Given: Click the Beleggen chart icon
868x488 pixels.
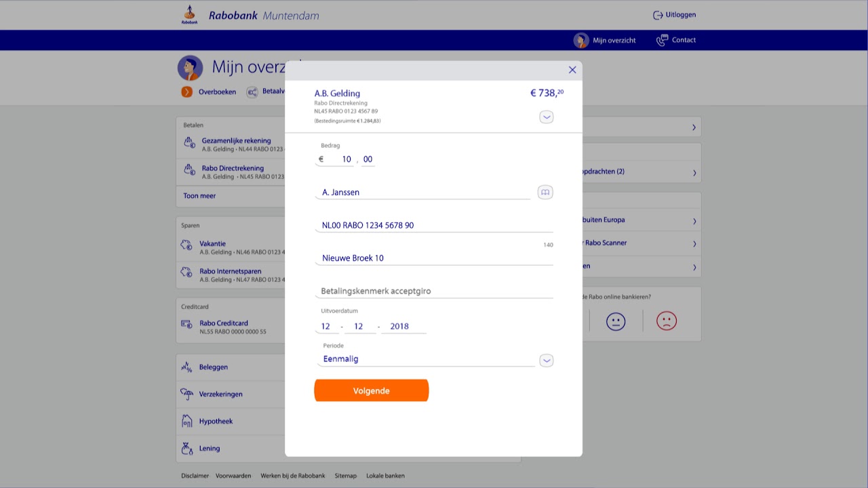Looking at the screenshot, I should [x=187, y=367].
